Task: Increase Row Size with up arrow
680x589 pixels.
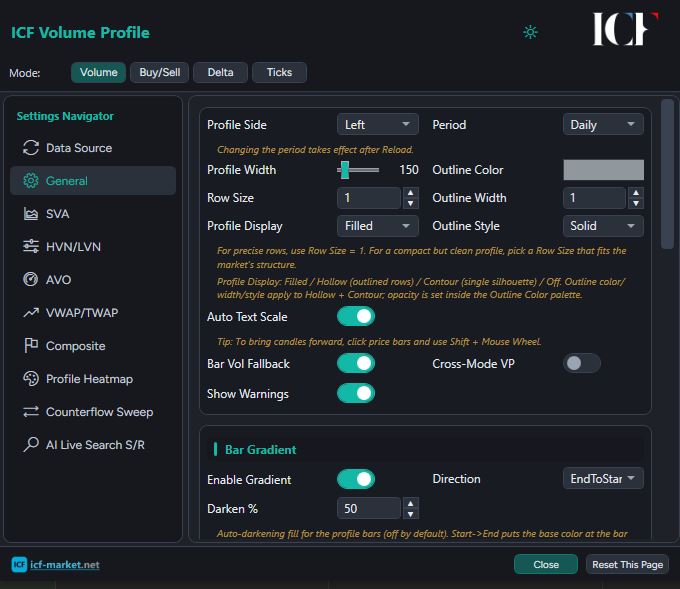Action: [x=410, y=192]
